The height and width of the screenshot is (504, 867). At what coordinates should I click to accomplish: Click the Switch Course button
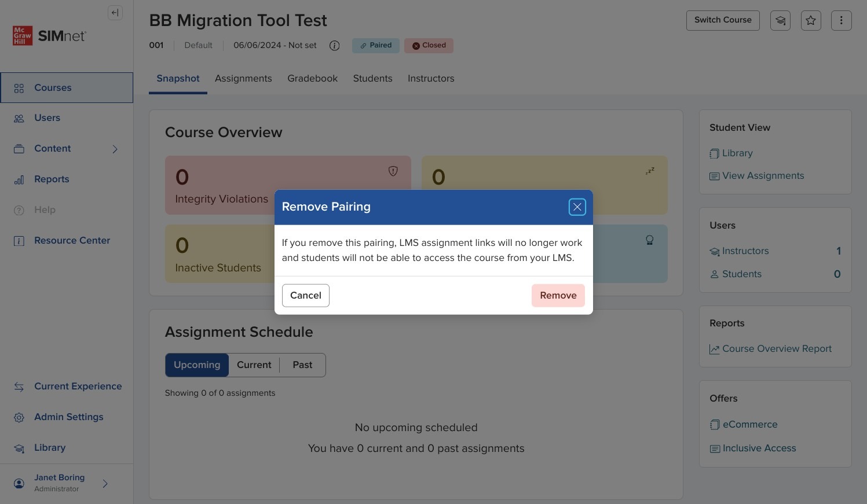[x=723, y=20]
